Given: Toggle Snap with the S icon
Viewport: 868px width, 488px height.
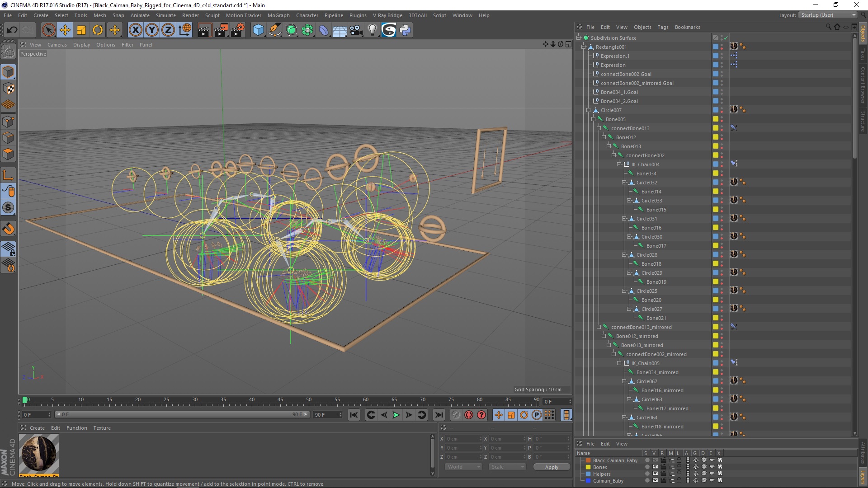Looking at the screenshot, I should [8, 208].
